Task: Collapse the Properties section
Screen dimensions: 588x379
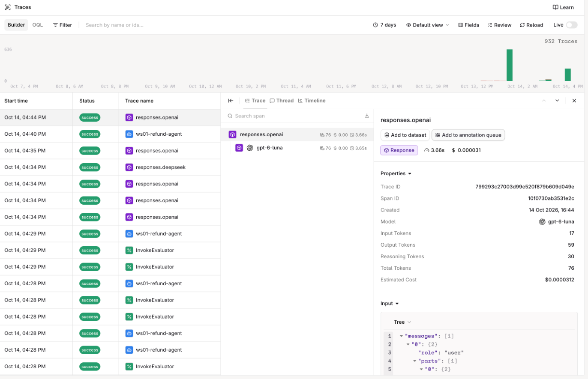Action: pos(396,173)
